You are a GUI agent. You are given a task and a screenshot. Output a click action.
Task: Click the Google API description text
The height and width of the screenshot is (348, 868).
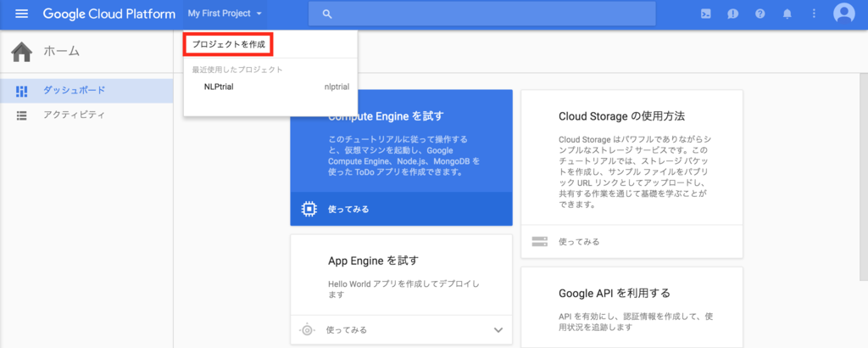pos(637,322)
